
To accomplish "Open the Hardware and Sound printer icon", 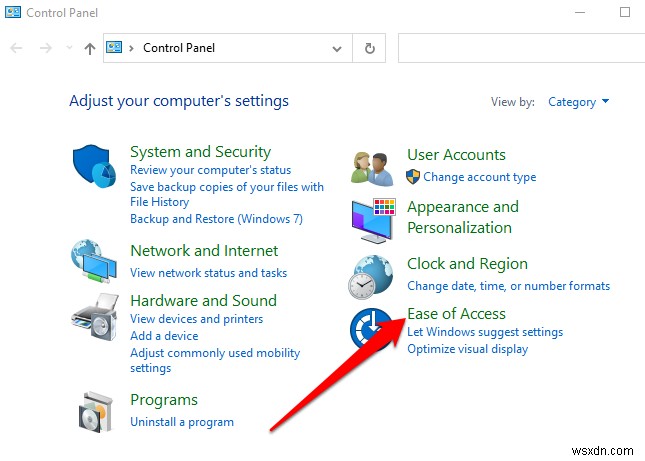I will click(95, 317).
